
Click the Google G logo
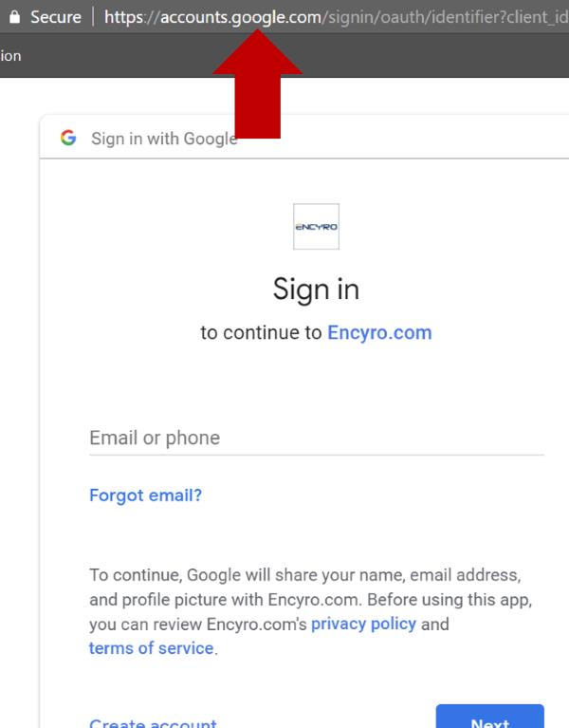click(68, 138)
